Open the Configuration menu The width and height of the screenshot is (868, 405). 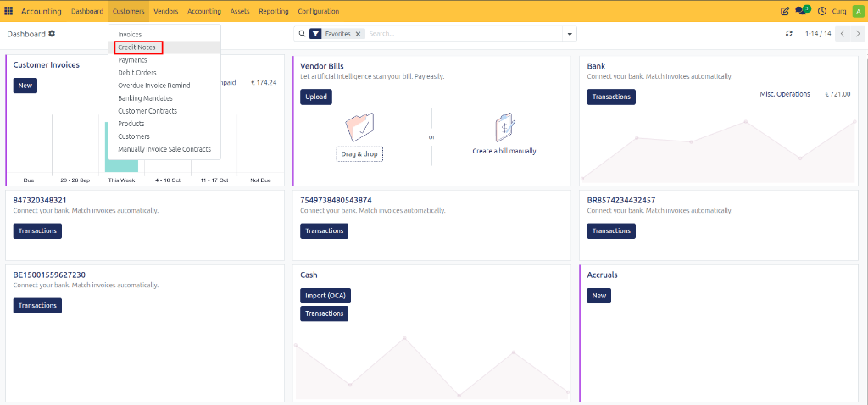[319, 11]
